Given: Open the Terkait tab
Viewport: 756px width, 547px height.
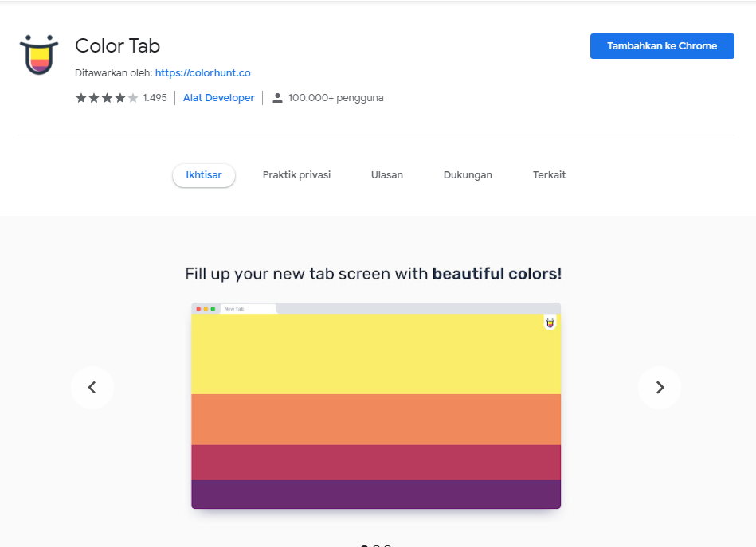Looking at the screenshot, I should pos(549,174).
